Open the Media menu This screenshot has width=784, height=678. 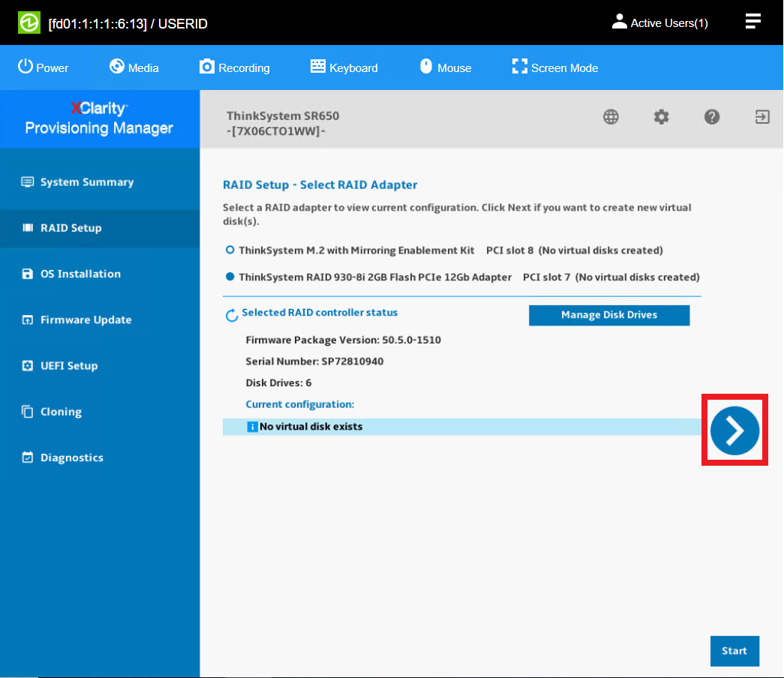pyautogui.click(x=134, y=67)
